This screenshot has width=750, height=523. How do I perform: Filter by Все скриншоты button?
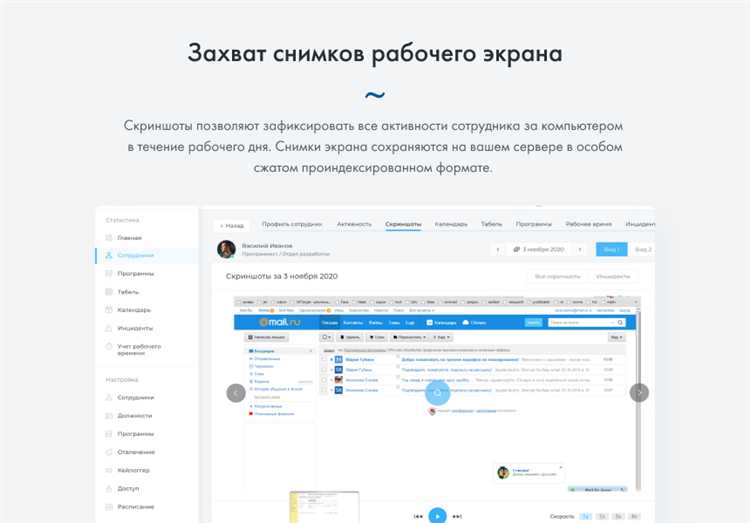coord(557,277)
